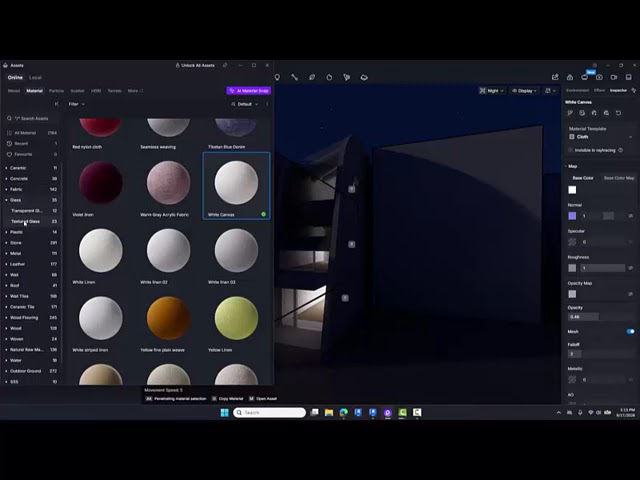Viewport: 640px width, 480px height.
Task: Toggle the Mesh switch off
Action: (x=631, y=331)
